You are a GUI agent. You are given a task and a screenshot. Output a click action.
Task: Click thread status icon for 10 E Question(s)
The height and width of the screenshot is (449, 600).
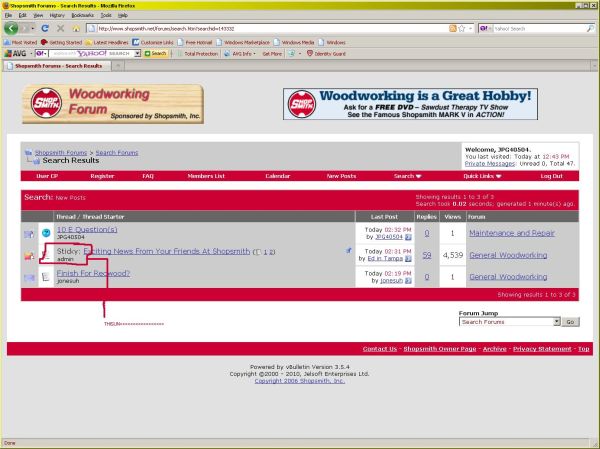tap(29, 233)
